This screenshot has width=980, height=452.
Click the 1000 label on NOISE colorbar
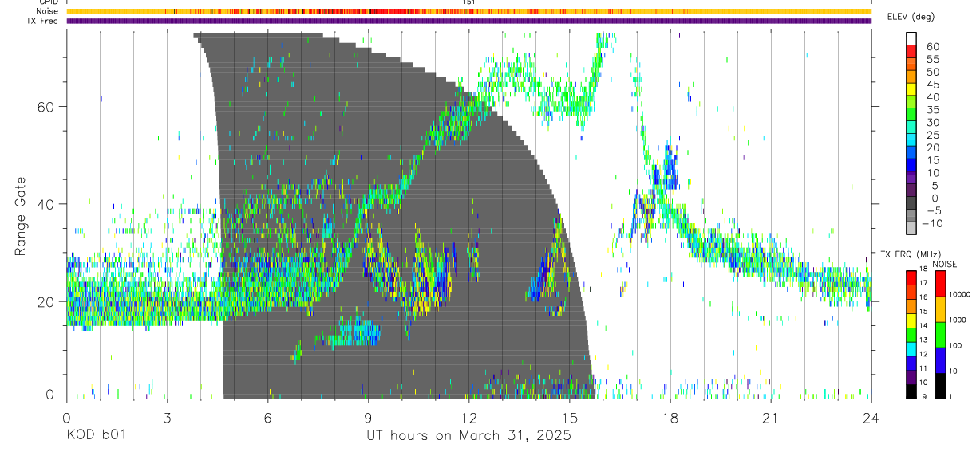pyautogui.click(x=958, y=320)
